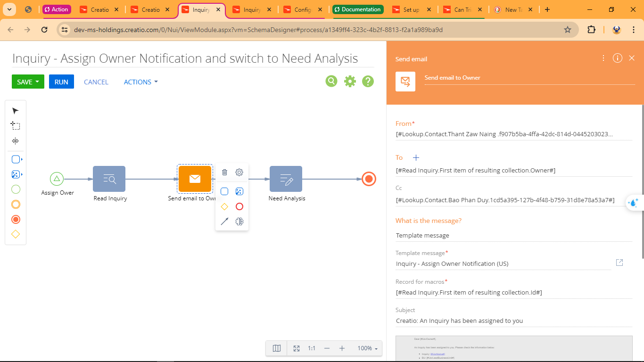The height and width of the screenshot is (362, 644).
Task: Open element settings gear in popup
Action: tap(239, 173)
